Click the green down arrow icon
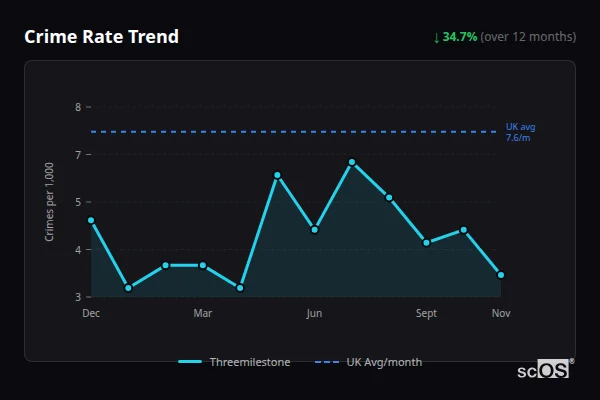Image resolution: width=600 pixels, height=400 pixels. coord(436,38)
